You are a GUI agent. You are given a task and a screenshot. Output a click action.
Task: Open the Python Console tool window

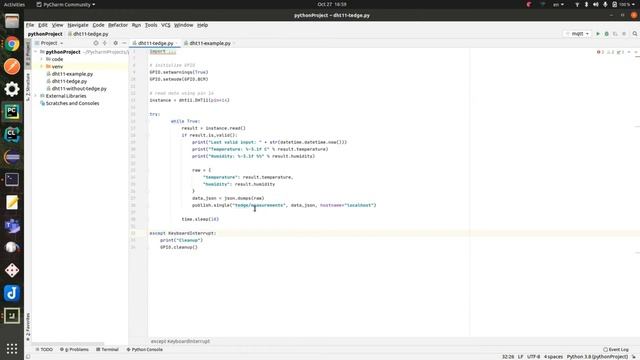coord(144,349)
